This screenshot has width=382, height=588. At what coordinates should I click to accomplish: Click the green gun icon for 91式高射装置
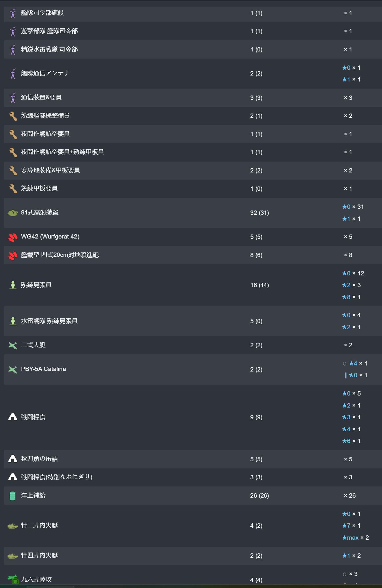coord(13,213)
